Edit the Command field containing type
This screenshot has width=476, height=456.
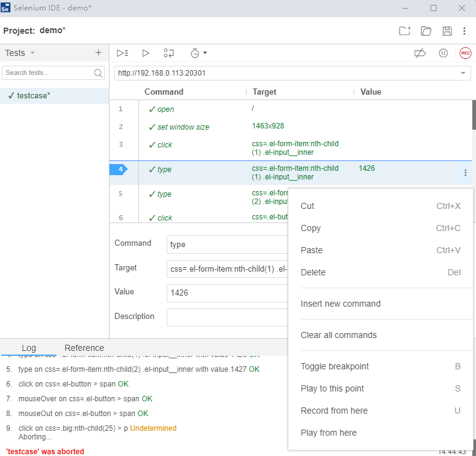tap(227, 245)
